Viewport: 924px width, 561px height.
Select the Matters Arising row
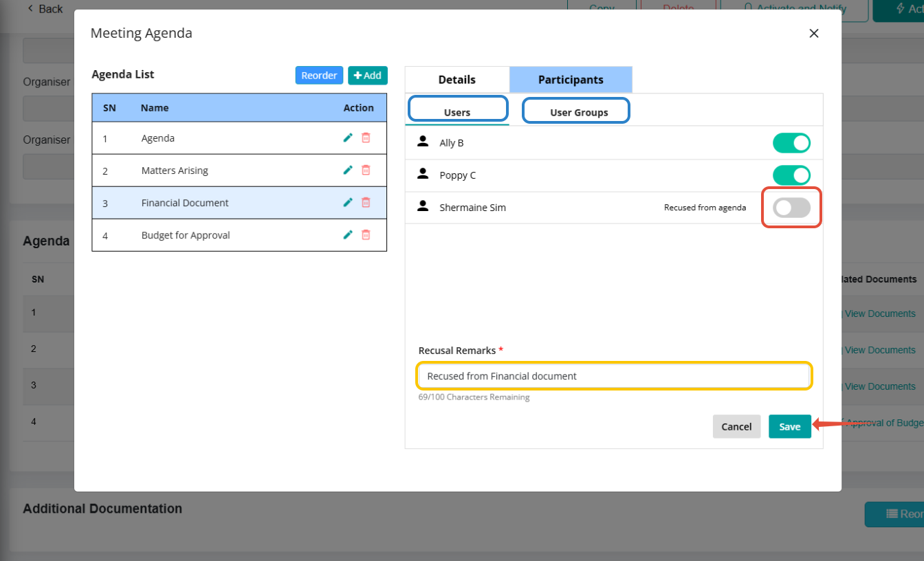(x=239, y=170)
